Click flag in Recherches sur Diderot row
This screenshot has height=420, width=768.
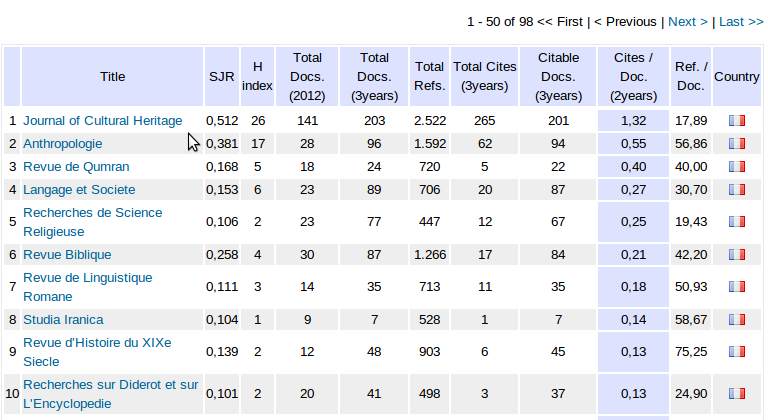737,394
